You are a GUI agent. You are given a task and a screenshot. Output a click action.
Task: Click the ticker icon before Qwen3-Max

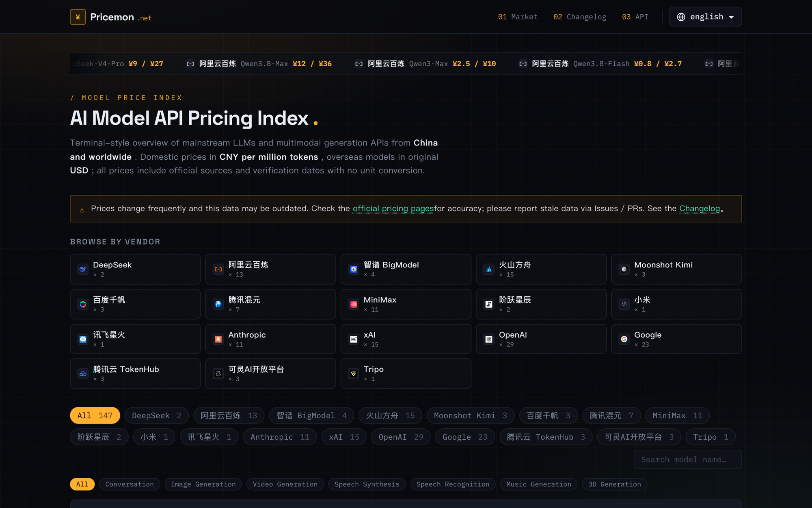358,64
